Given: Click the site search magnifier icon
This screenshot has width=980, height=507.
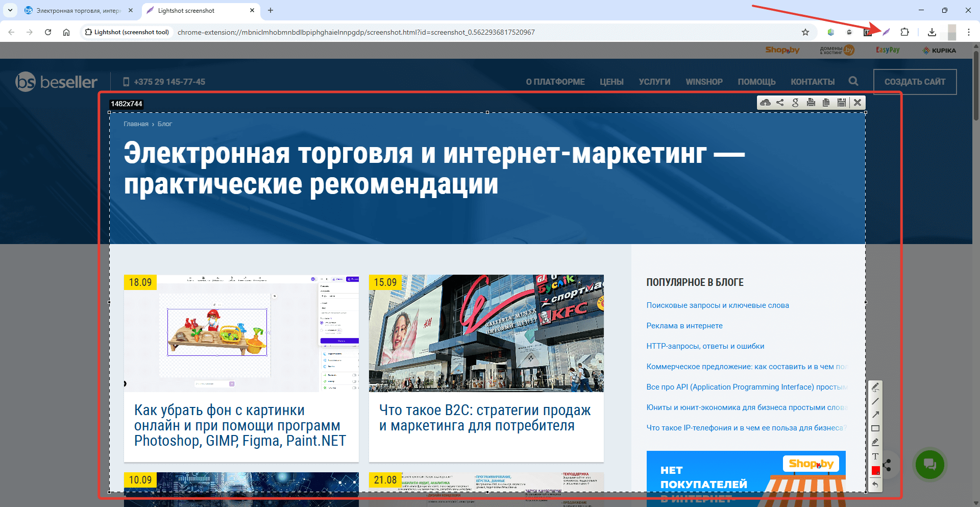Looking at the screenshot, I should [x=853, y=81].
